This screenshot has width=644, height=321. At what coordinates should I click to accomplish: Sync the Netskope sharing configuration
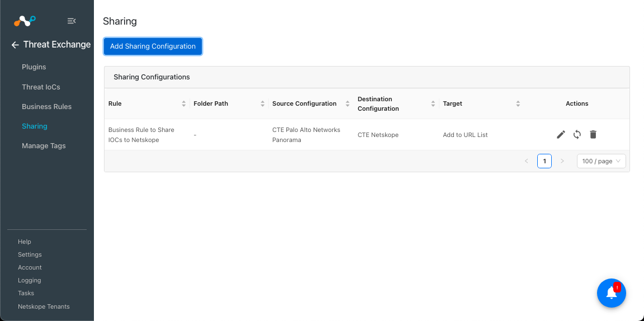point(577,134)
